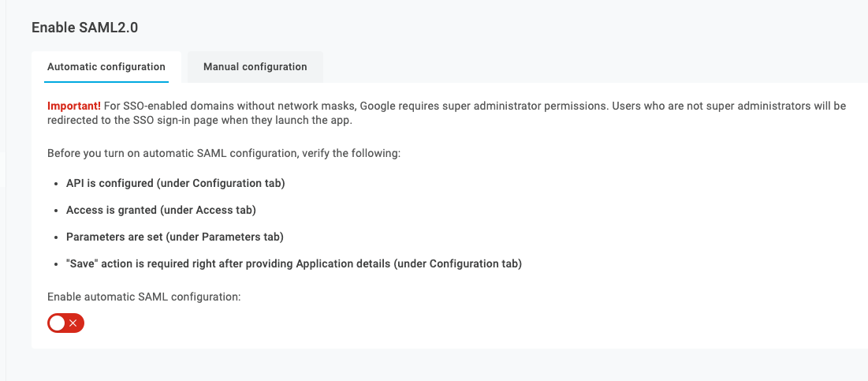Click the 'Before you turn on automatic SAML' sentence

point(224,153)
